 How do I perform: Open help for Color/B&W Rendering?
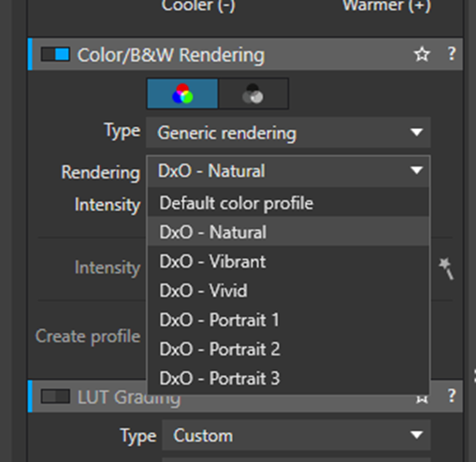[x=452, y=54]
